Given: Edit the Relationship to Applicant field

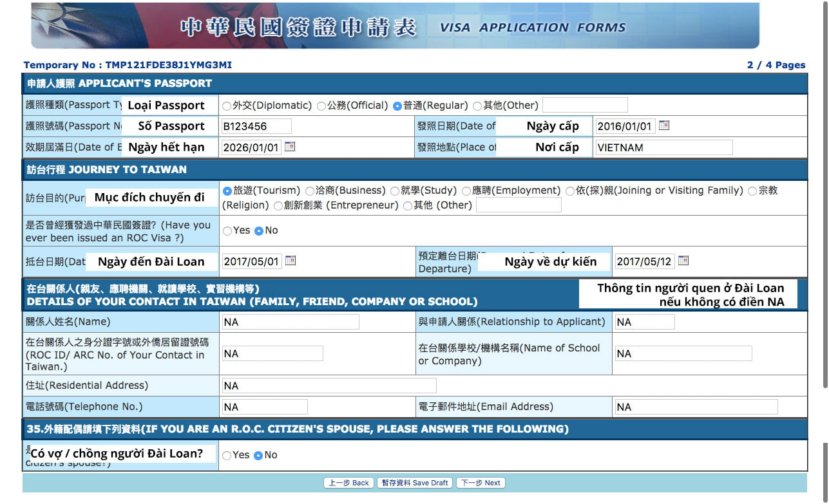Looking at the screenshot, I should [645, 322].
